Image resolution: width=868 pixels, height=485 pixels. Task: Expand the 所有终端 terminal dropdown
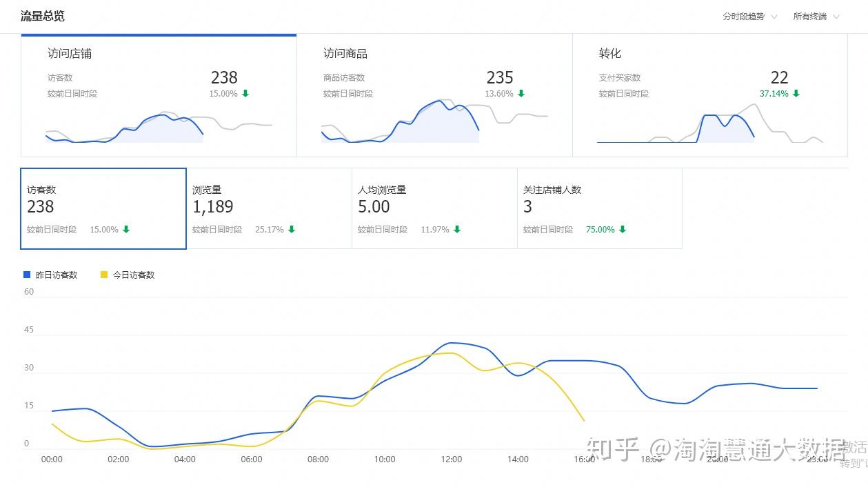click(x=817, y=17)
